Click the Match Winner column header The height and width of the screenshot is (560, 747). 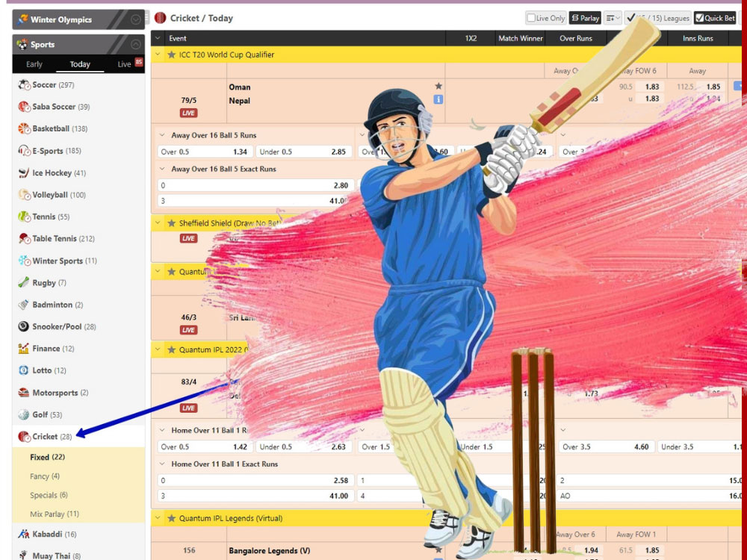click(x=520, y=38)
